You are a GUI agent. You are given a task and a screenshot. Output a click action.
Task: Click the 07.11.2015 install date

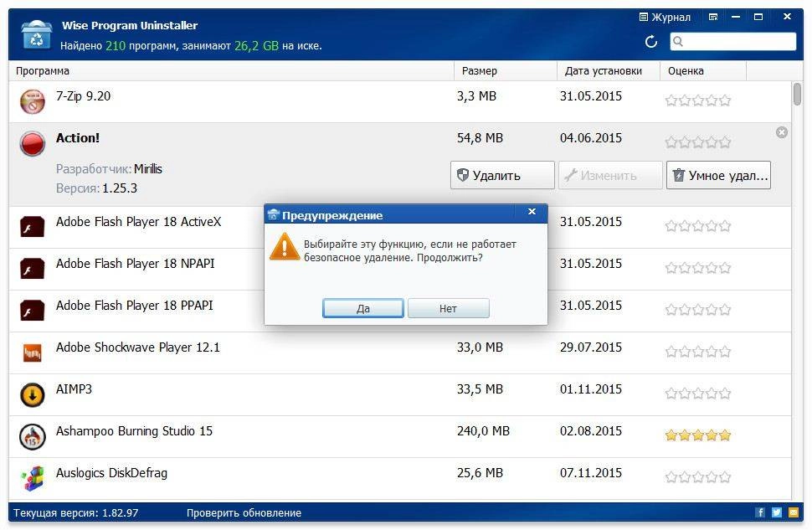click(x=591, y=473)
